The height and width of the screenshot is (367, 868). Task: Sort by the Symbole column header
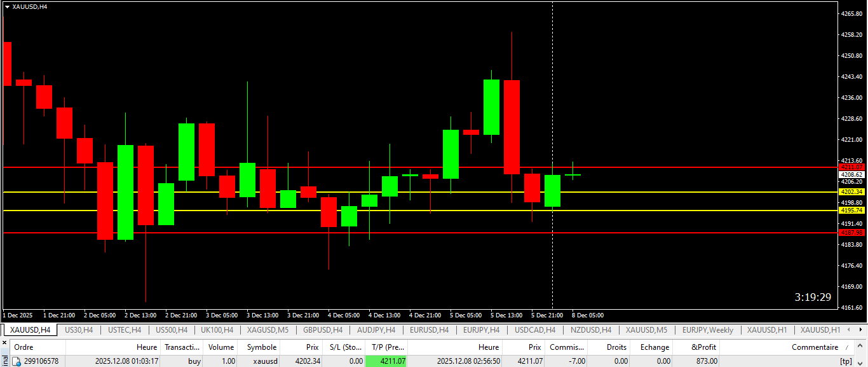click(259, 347)
